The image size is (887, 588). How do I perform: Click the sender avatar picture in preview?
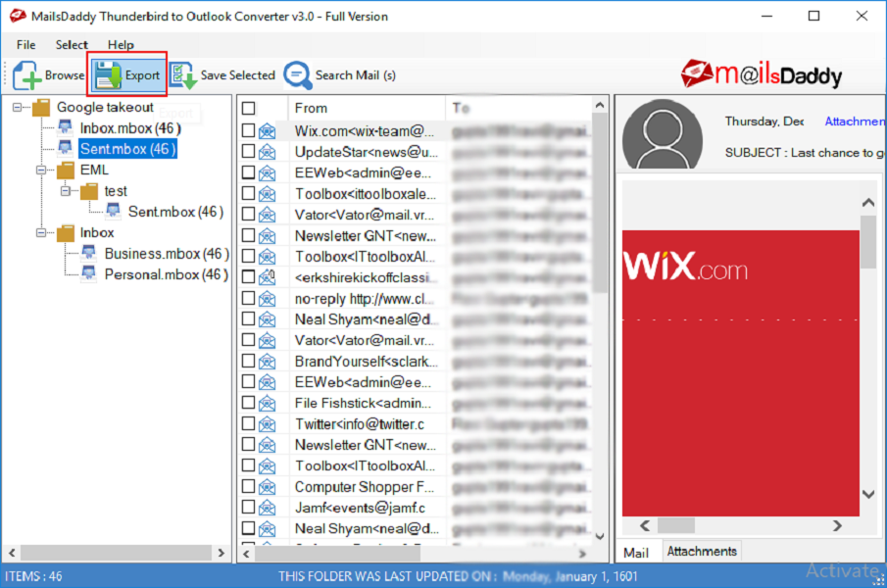(x=663, y=134)
